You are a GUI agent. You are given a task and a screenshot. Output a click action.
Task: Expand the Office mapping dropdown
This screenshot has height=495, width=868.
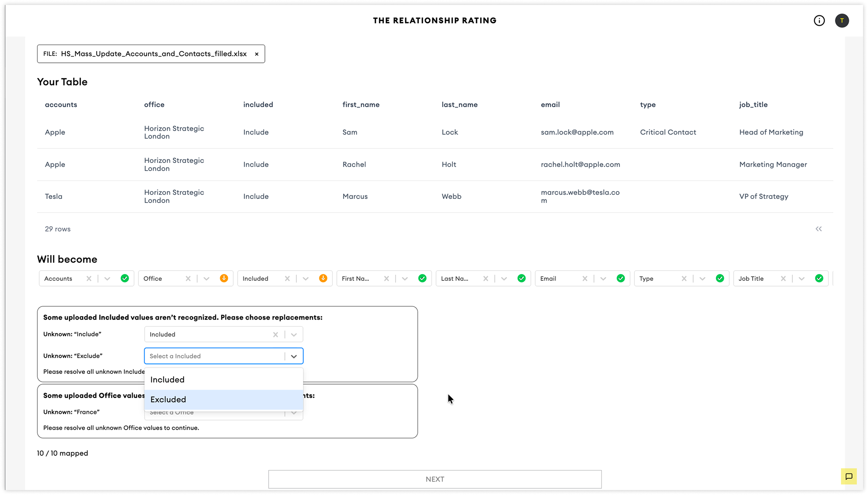coord(206,279)
